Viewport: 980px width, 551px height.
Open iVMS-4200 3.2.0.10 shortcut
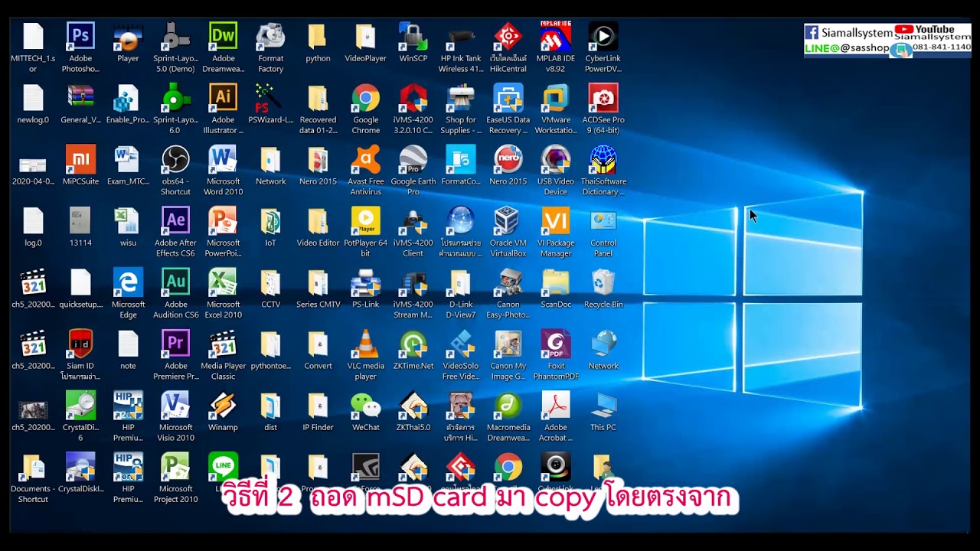coord(413,98)
